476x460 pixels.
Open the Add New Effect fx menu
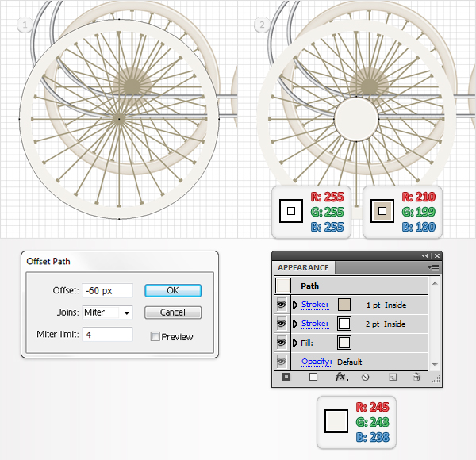pos(341,377)
